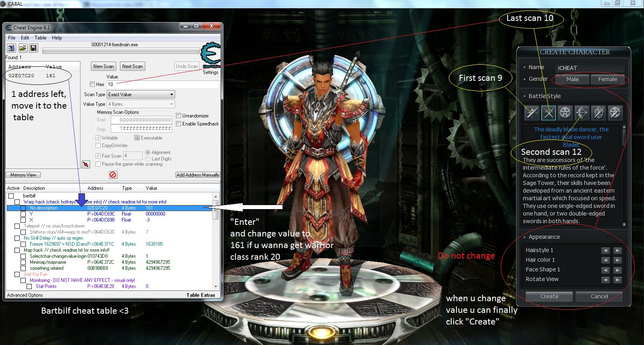The image size is (644, 345).
Task: Click the address list vertical scrollbar
Action: click(x=216, y=241)
